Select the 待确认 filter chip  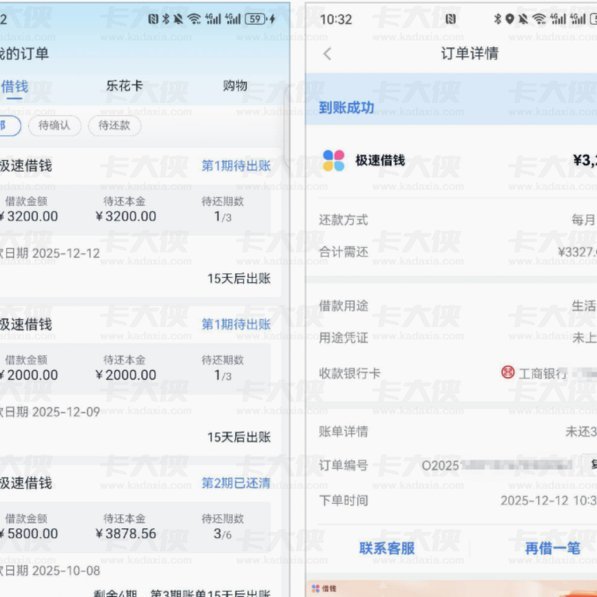click(54, 125)
